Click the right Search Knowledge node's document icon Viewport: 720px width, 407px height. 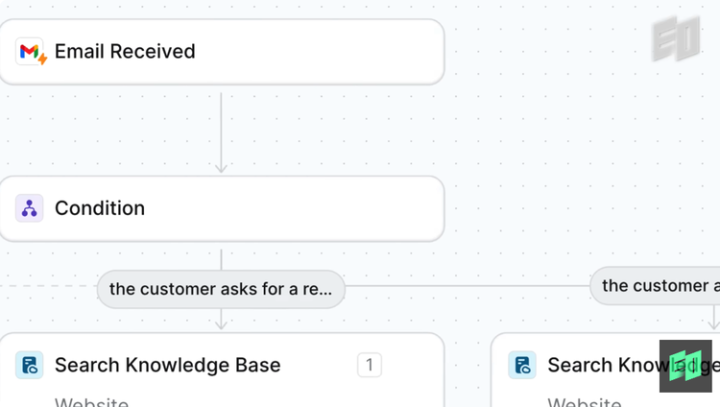point(522,365)
